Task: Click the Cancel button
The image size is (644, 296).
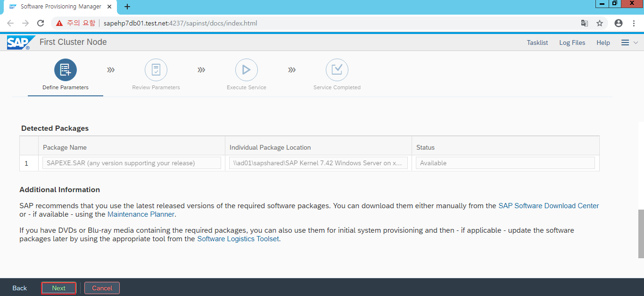Action: [102, 288]
